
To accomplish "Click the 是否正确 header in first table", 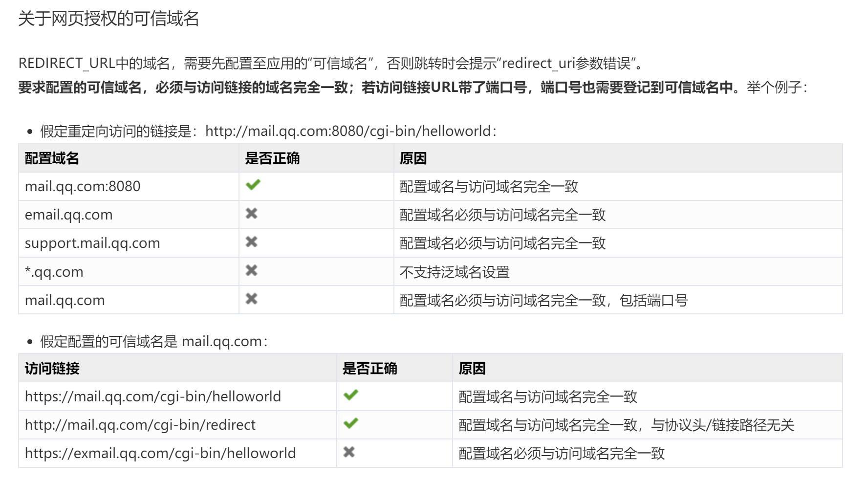I will point(273,158).
